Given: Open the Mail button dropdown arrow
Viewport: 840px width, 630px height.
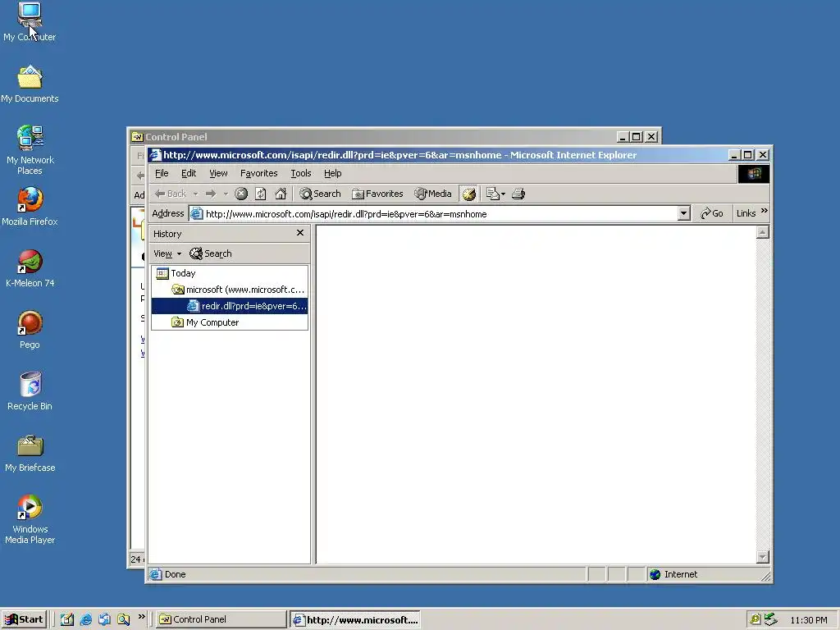Looking at the screenshot, I should point(503,194).
